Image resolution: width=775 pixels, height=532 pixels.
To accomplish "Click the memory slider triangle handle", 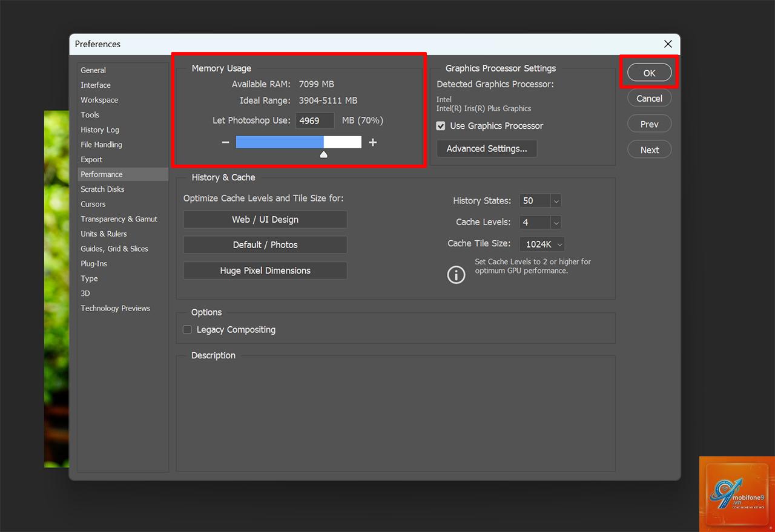I will tap(324, 154).
